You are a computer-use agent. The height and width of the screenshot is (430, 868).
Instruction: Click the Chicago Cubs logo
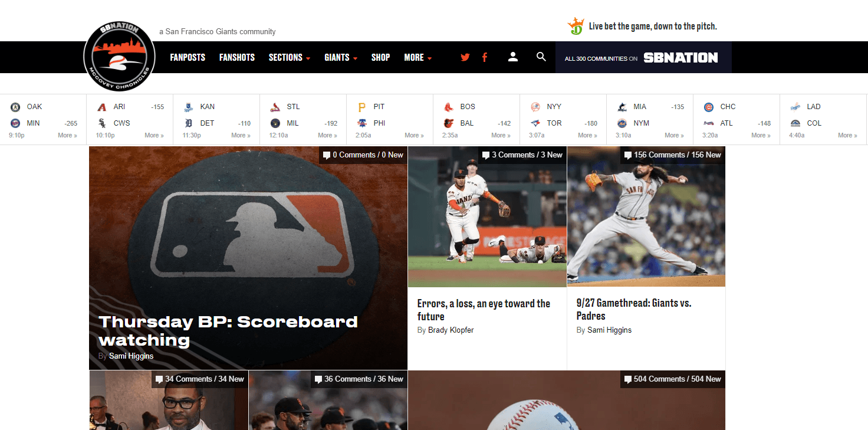[x=709, y=107]
